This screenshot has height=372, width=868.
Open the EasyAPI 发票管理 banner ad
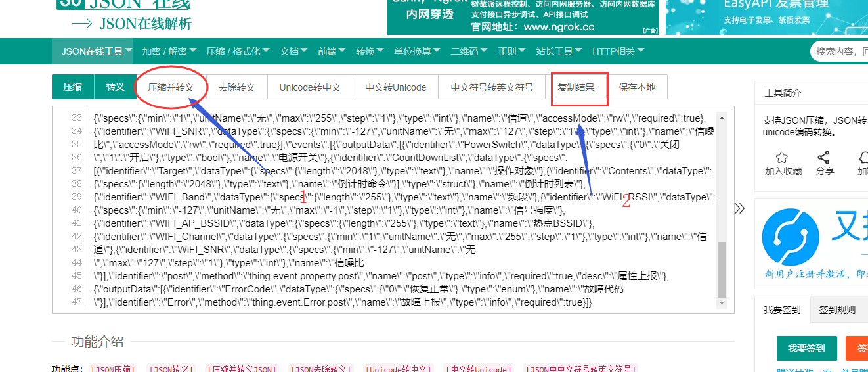[766, 17]
